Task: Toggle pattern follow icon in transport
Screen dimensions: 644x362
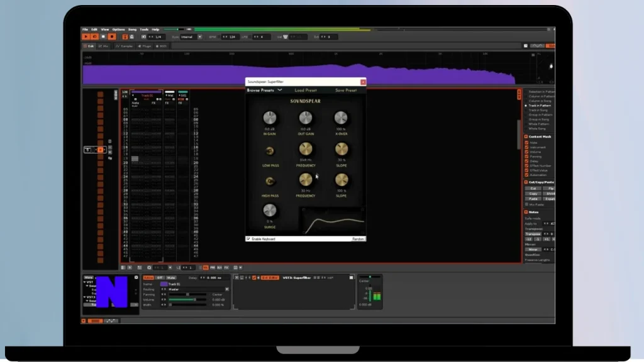Action: pyautogui.click(x=125, y=37)
